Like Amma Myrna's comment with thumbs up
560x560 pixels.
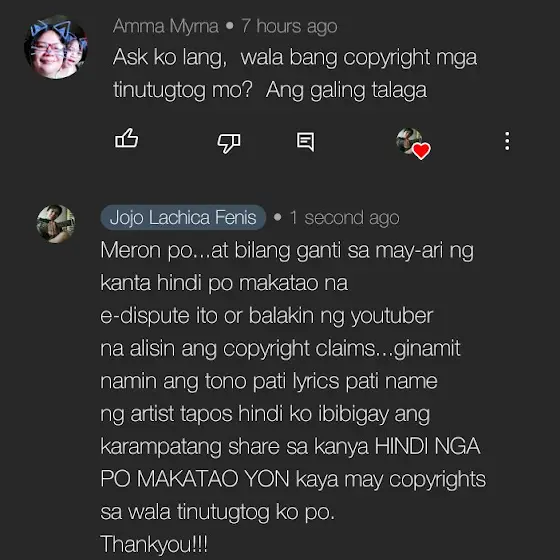(x=126, y=139)
